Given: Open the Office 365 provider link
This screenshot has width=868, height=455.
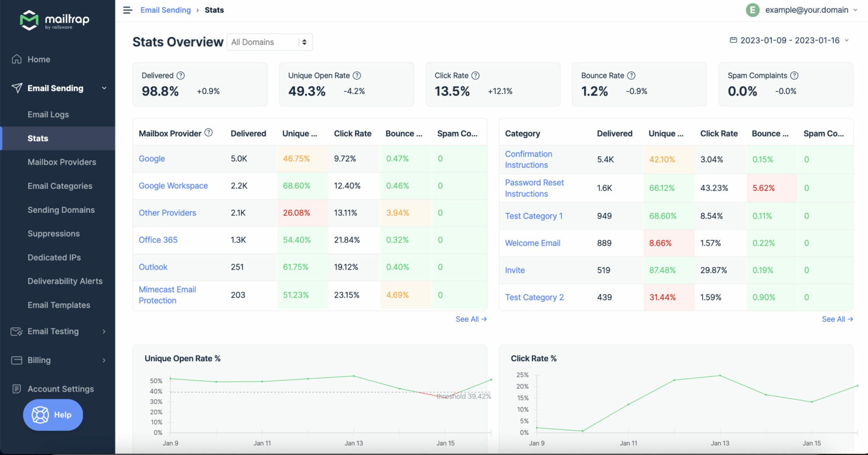Looking at the screenshot, I should click(x=158, y=240).
